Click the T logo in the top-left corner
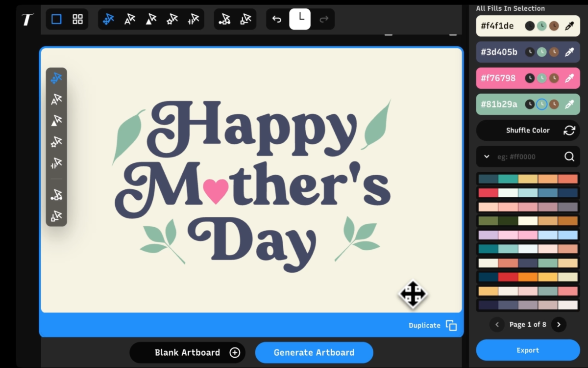 pos(27,20)
